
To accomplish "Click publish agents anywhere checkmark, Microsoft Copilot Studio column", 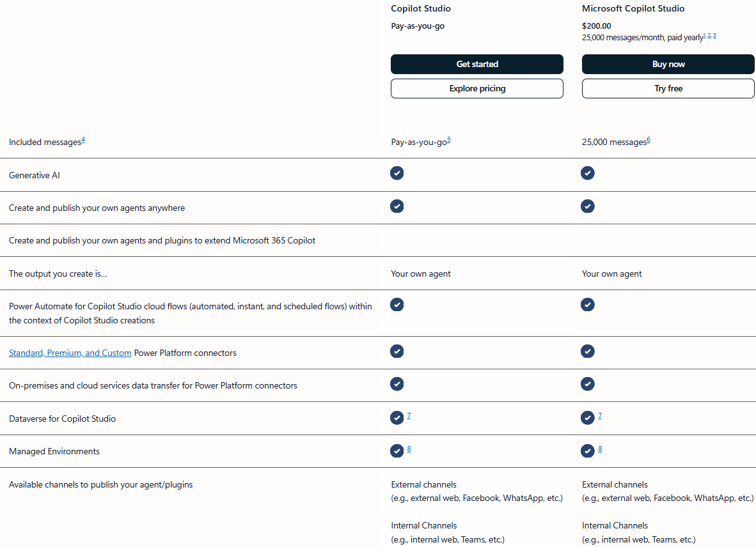I will [x=588, y=206].
